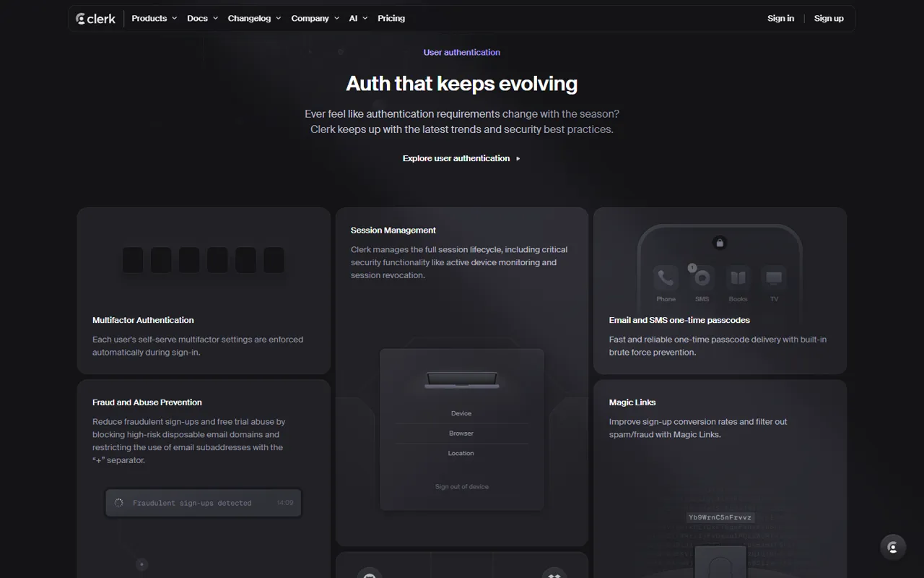924x578 pixels.
Task: Click the first multifactor code digit box
Action: click(132, 260)
